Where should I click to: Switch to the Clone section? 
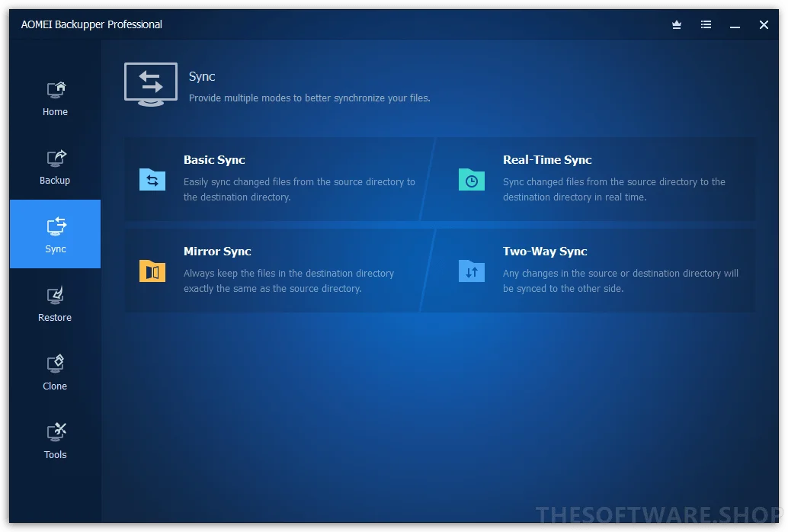click(x=56, y=373)
